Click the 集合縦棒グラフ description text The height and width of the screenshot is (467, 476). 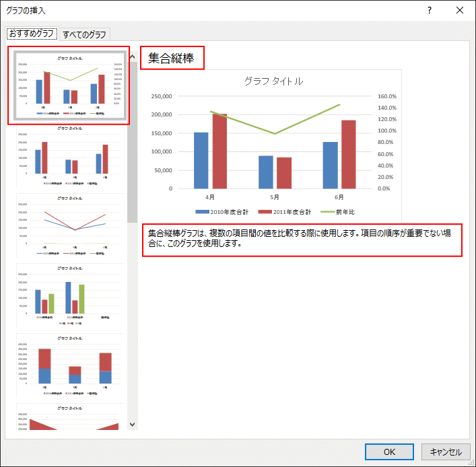pos(300,238)
